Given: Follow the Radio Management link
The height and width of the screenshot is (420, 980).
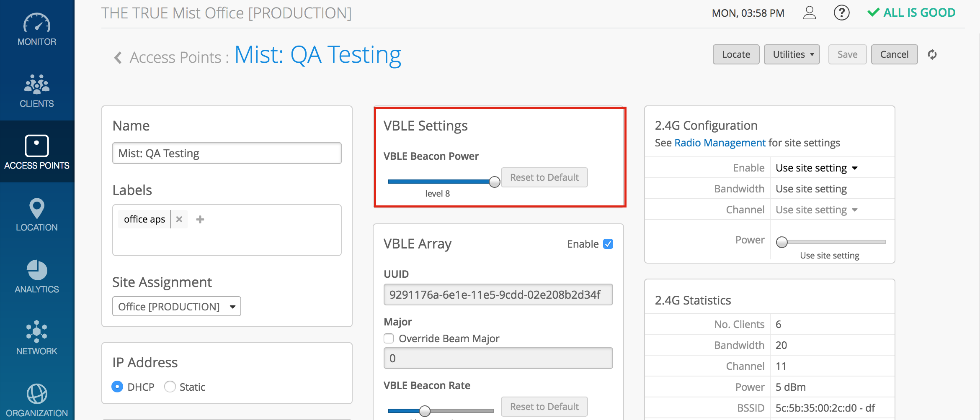Looking at the screenshot, I should [x=720, y=143].
